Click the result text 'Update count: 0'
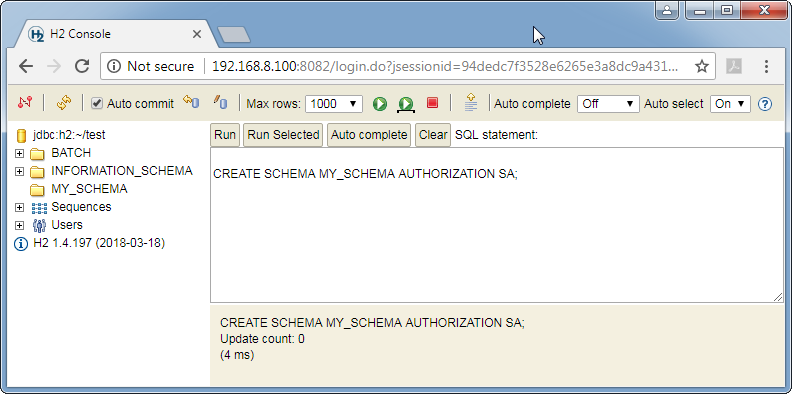Image resolution: width=792 pixels, height=394 pixels. (x=262, y=339)
